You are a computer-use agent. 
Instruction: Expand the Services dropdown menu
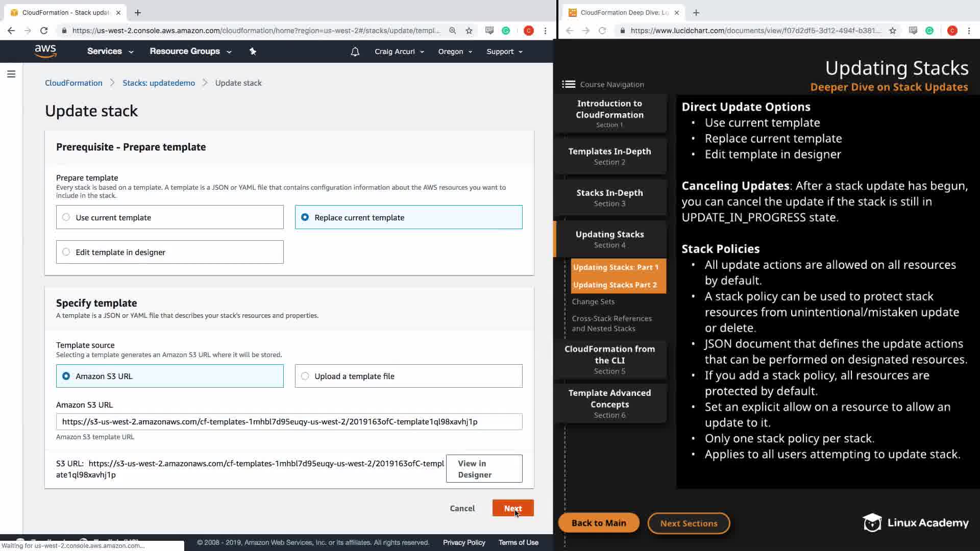pyautogui.click(x=110, y=52)
